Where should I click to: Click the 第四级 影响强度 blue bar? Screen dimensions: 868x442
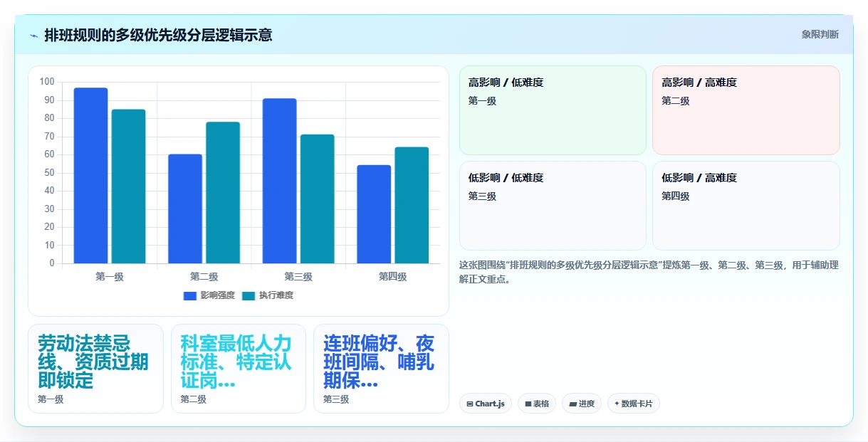point(374,214)
